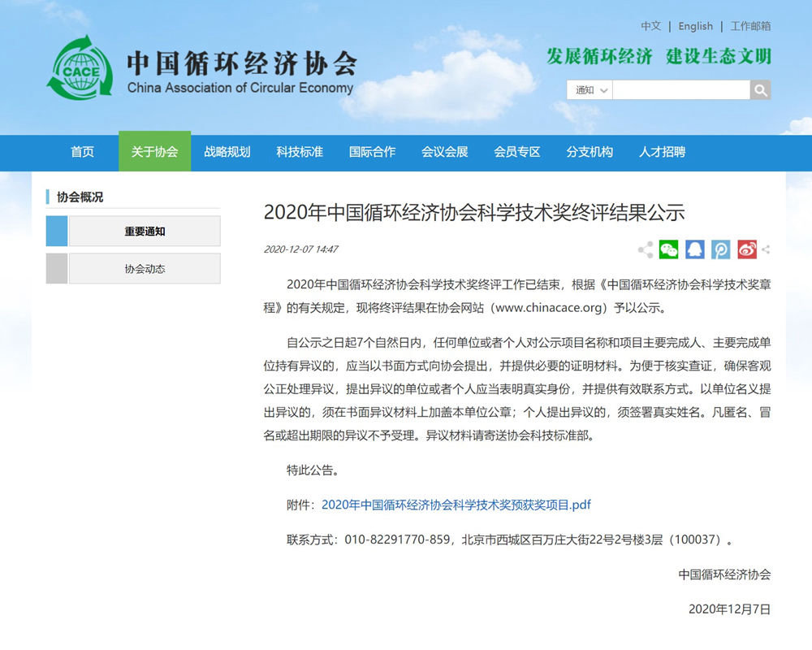
Task: Click the magnifier search button
Action: [760, 90]
